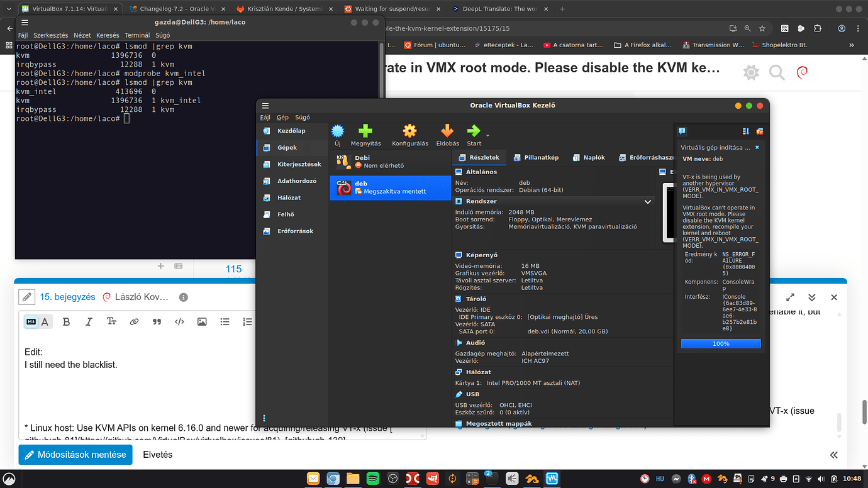Screen dimensions: 868x488
Task: Switch to the Naplók tab
Action: tap(589, 157)
